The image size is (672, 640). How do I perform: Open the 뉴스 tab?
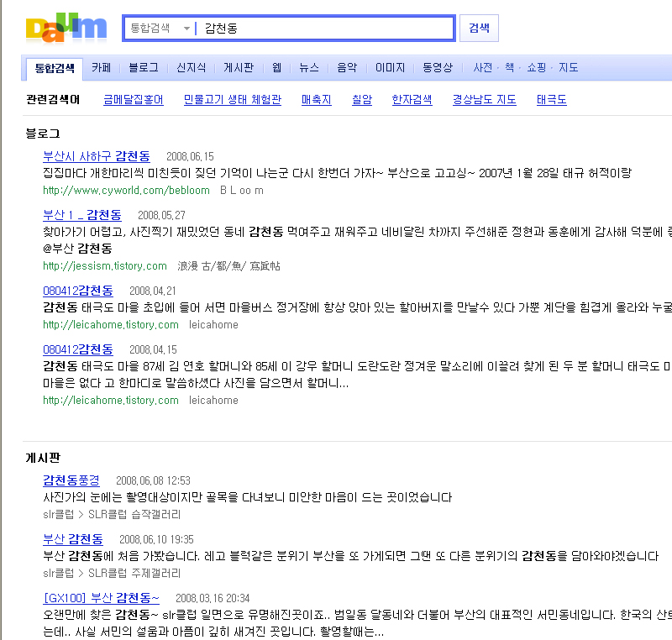[x=309, y=68]
